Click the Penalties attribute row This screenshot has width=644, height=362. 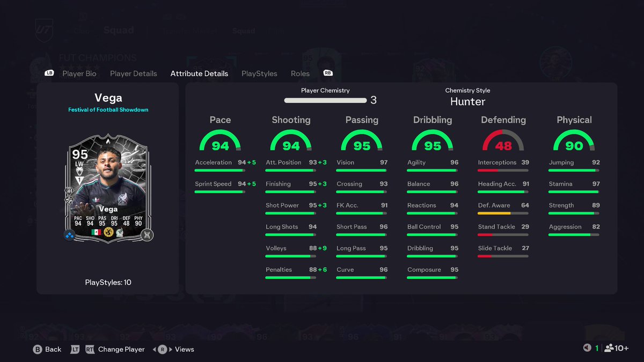coord(296,272)
